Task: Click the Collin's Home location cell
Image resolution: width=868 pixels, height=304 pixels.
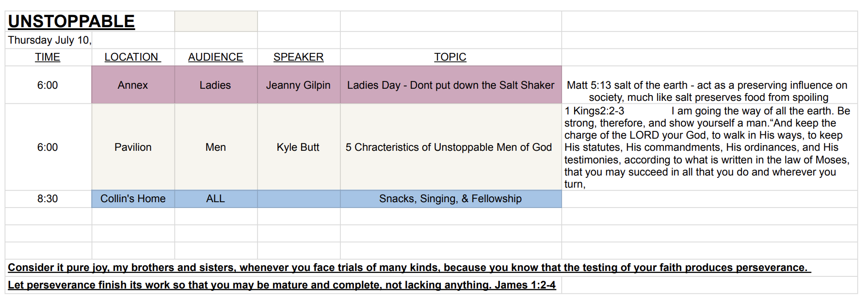Action: (133, 199)
